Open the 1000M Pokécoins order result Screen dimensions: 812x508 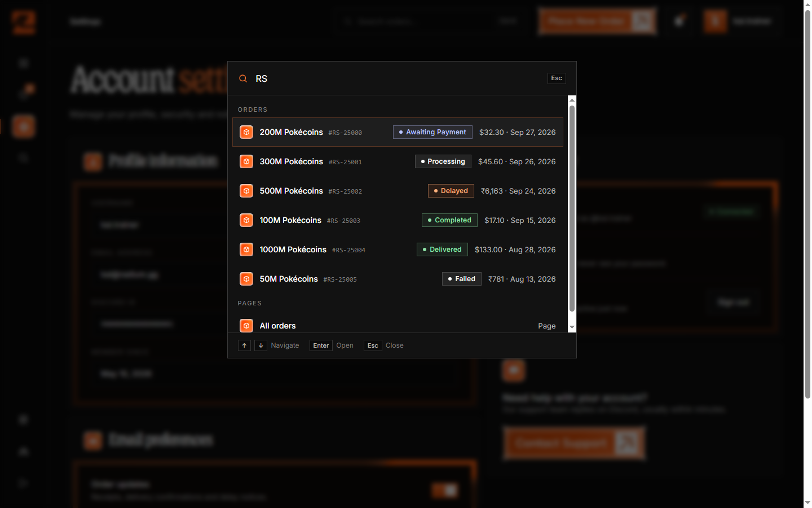tap(398, 249)
